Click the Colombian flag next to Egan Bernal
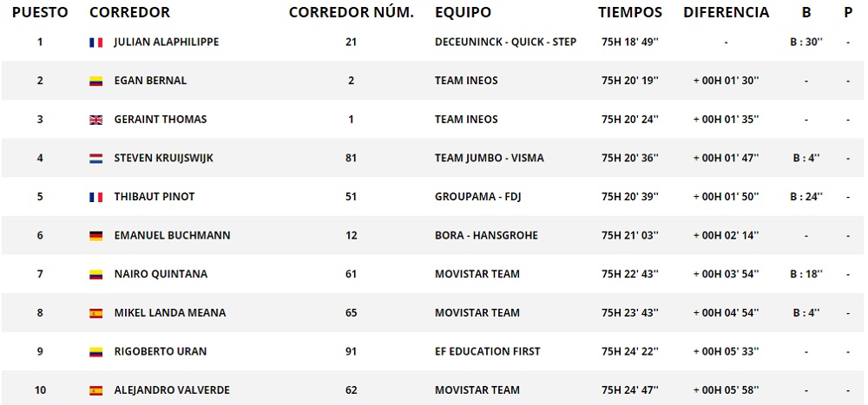Image resolution: width=868 pixels, height=405 pixels. [x=96, y=82]
